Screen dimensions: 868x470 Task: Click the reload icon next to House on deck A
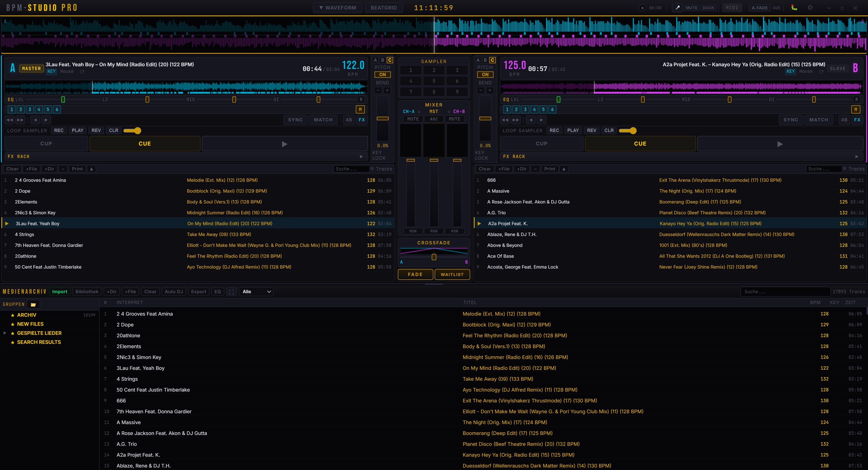coord(82,71)
